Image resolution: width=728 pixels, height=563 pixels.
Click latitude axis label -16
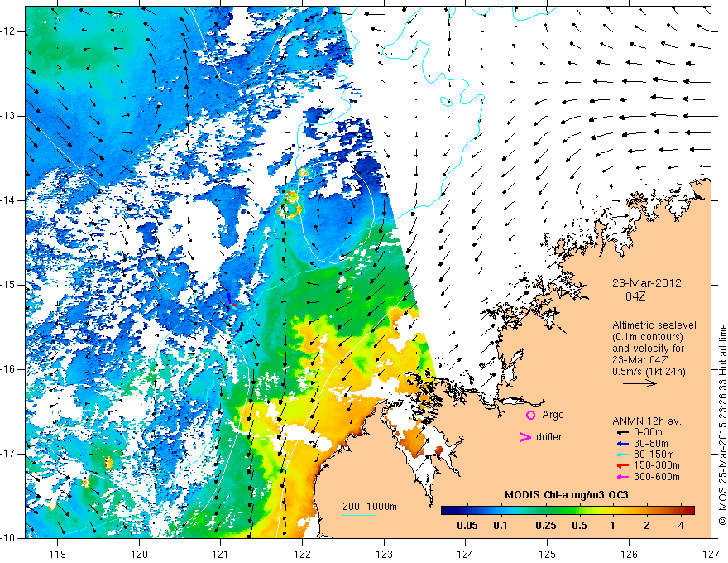pyautogui.click(x=9, y=369)
